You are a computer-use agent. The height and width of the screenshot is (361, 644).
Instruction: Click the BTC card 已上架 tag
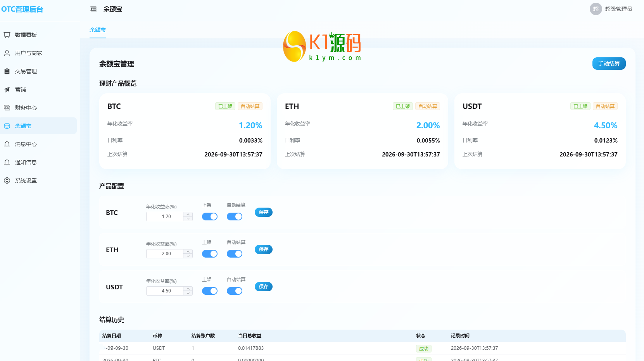coord(225,106)
